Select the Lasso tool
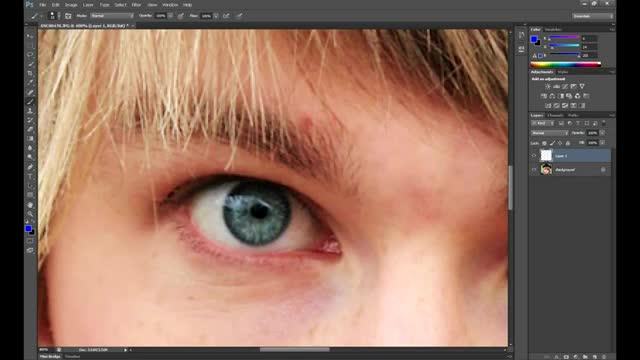640x360 pixels. [30, 55]
